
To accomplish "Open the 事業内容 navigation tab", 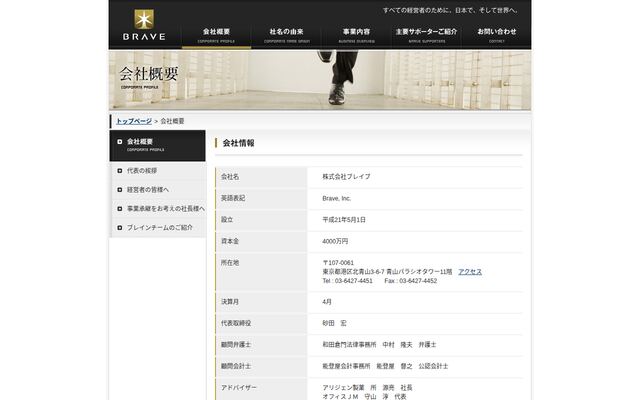I will click(356, 35).
